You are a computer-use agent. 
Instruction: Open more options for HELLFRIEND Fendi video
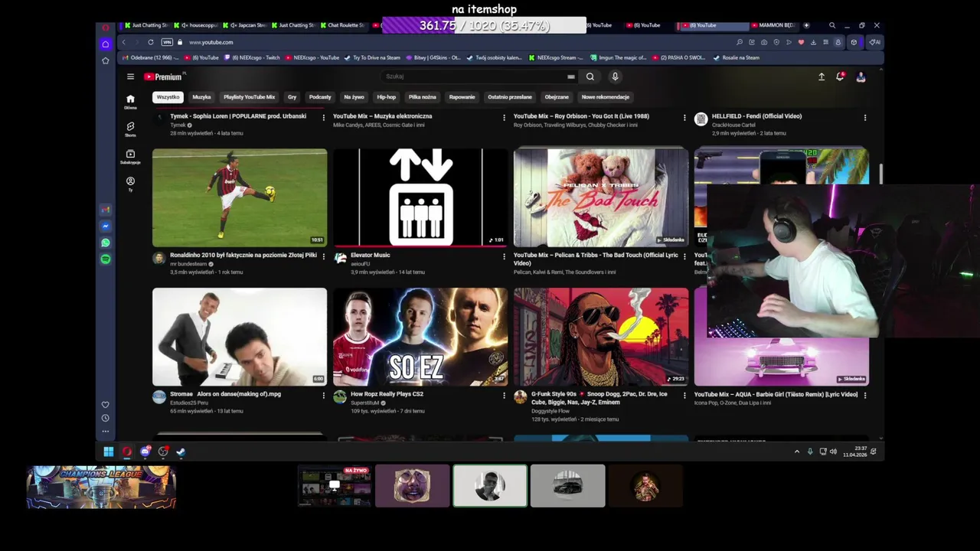(x=865, y=118)
